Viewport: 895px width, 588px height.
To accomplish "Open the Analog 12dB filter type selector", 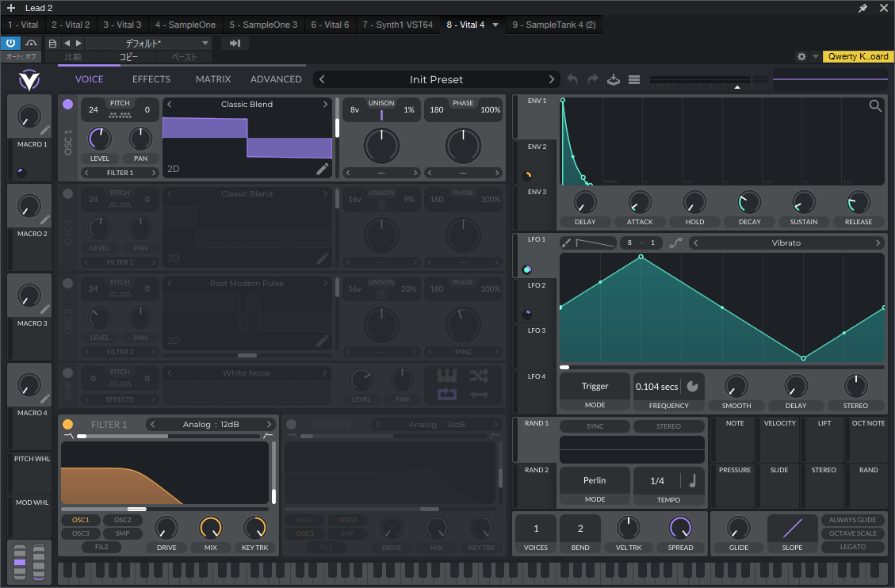I will [211, 424].
